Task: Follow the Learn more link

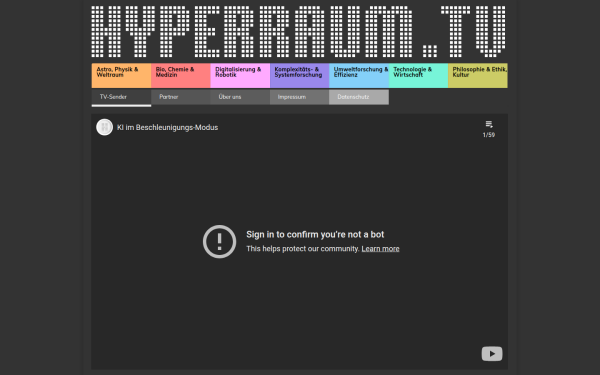Action: tap(380, 249)
